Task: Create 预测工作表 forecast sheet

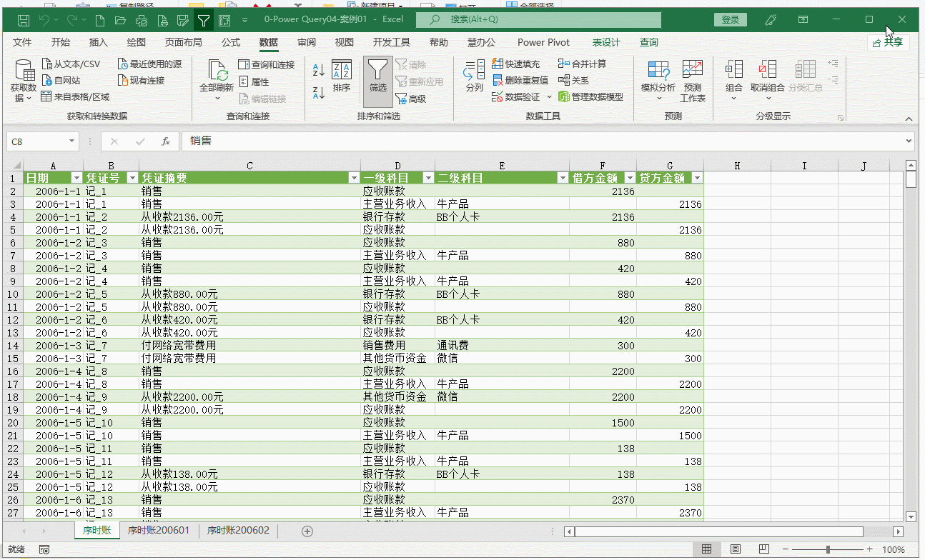Action: (693, 81)
